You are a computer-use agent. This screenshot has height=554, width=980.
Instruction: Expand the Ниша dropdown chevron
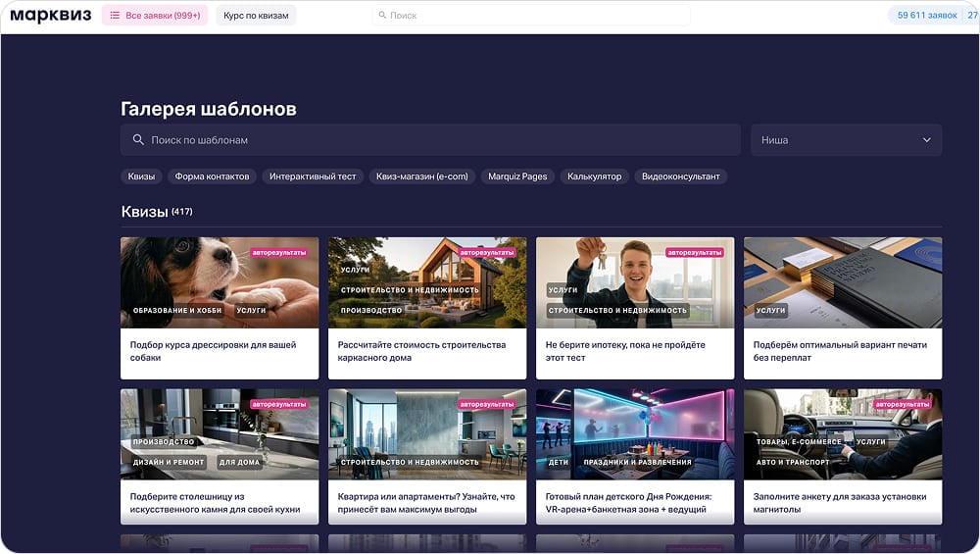926,140
